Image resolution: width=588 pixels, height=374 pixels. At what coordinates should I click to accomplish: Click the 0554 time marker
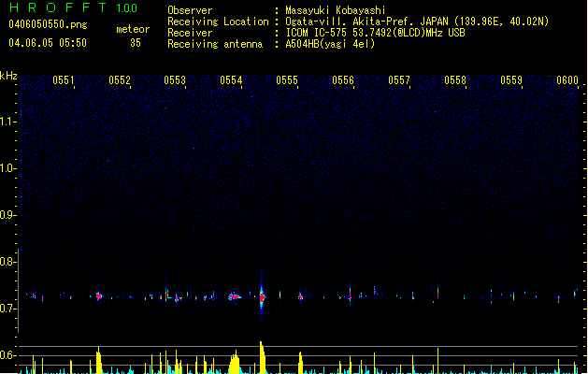pyautogui.click(x=231, y=80)
